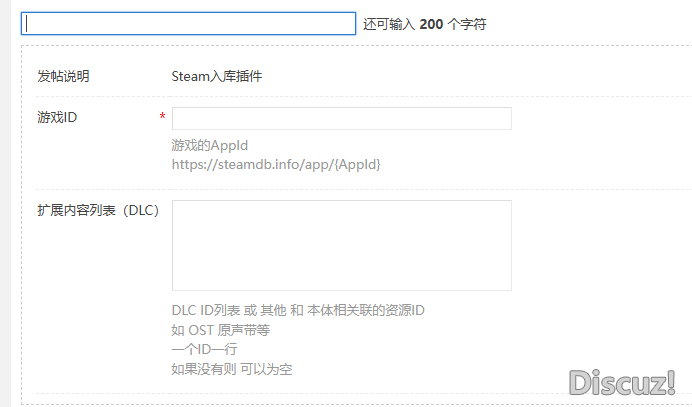692x407 pixels.
Task: Click into the 游戏ID text field
Action: tap(341, 118)
